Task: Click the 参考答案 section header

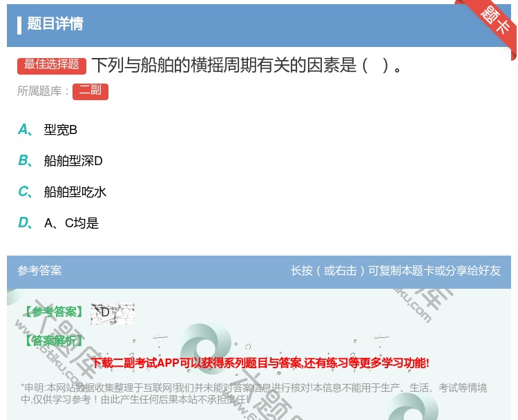Action: click(39, 271)
